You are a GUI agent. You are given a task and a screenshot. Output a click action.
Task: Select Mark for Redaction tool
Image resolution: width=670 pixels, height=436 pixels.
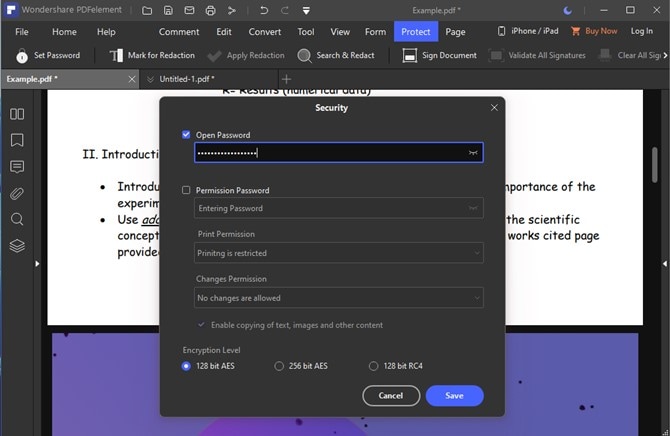(152, 55)
